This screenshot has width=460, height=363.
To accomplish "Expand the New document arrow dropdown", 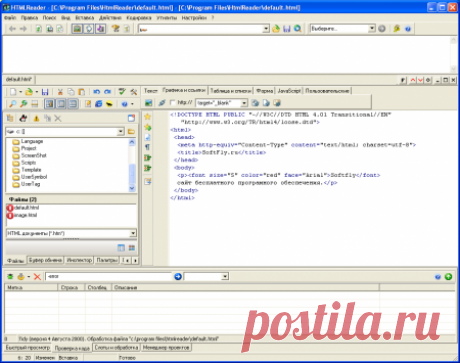I will 20,92.
